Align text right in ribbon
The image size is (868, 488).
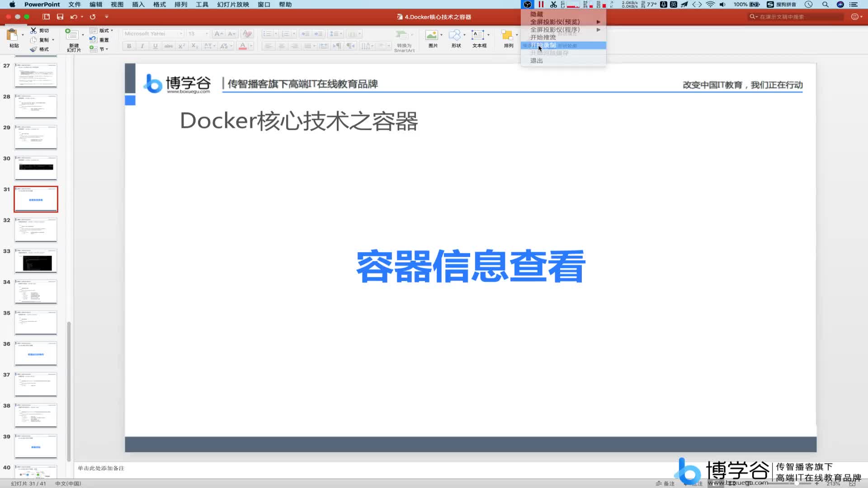tap(295, 46)
